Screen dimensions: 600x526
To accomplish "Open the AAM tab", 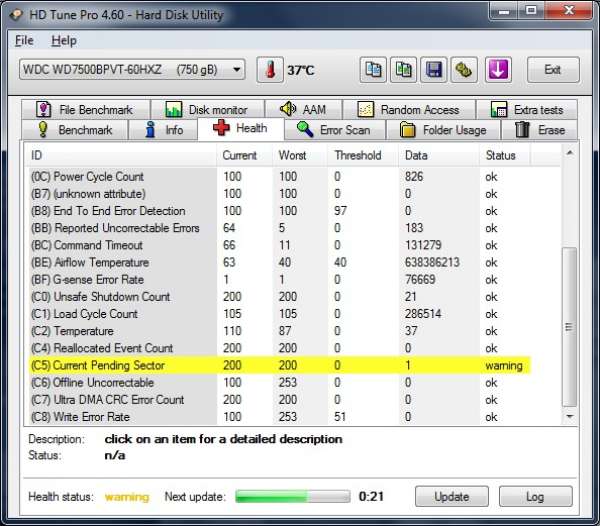I will [303, 109].
